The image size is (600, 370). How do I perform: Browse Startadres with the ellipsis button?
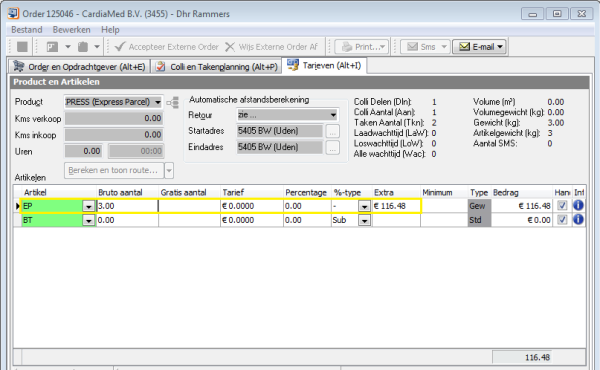coord(333,131)
